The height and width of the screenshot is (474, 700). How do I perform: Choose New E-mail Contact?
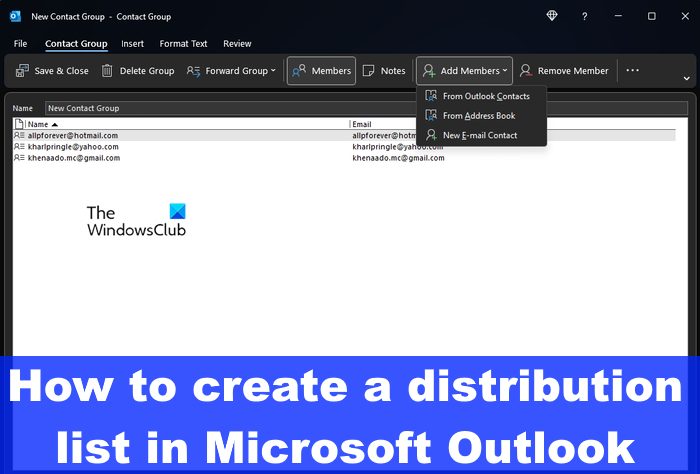click(x=481, y=135)
